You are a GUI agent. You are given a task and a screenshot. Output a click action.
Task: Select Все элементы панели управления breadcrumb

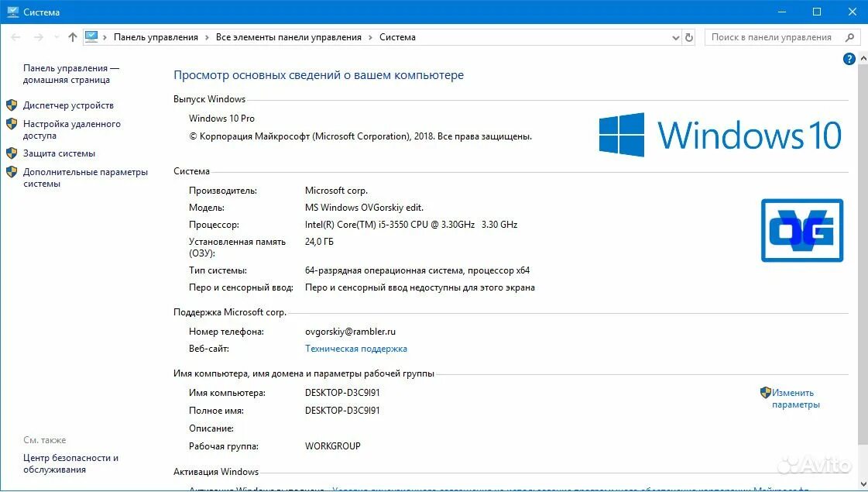(288, 37)
